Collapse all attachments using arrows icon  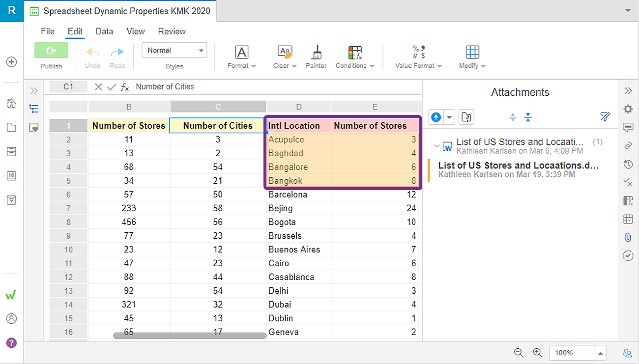coord(528,117)
